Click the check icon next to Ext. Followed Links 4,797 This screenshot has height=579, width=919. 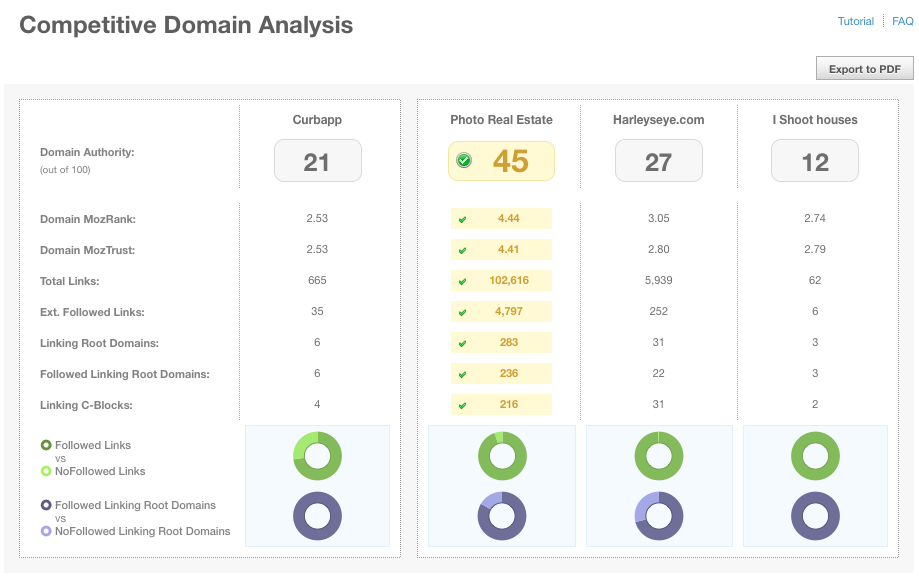tap(462, 311)
